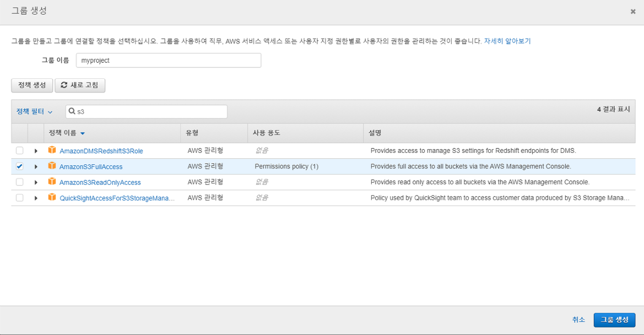Open the 자세히 알아보기 link
644x335 pixels.
click(x=507, y=41)
